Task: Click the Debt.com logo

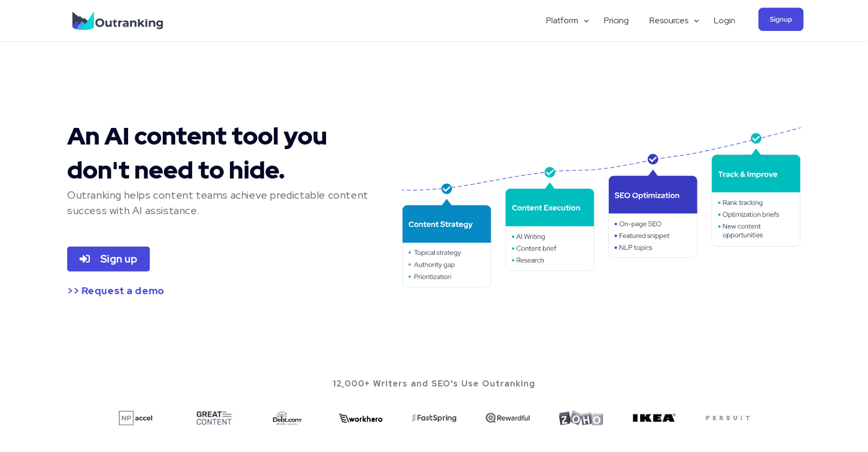Action: click(287, 418)
